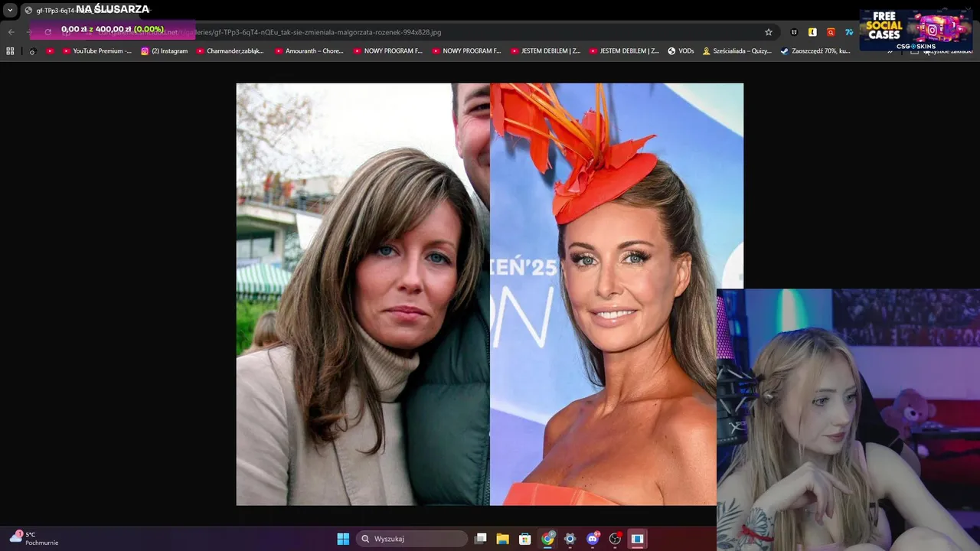Click the dark extension icon beside the bookmark star

(x=794, y=32)
